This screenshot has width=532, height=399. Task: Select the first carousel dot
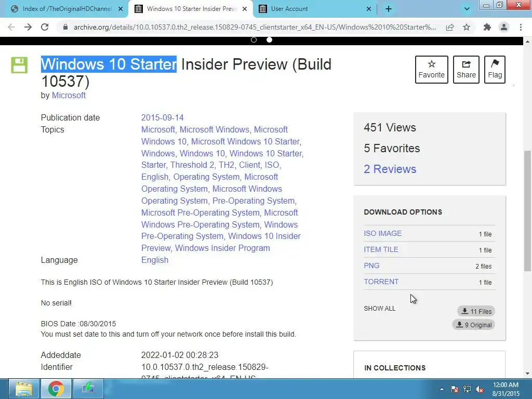[254, 39]
